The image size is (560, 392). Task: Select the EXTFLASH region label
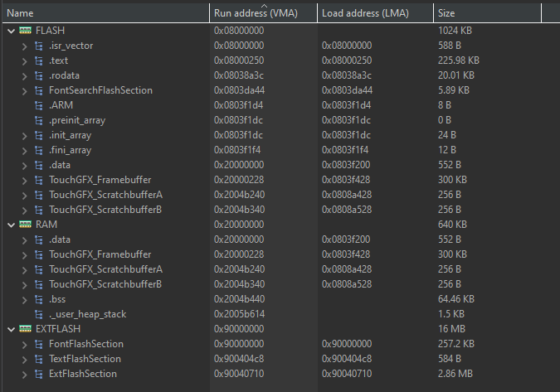pyautogui.click(x=58, y=329)
